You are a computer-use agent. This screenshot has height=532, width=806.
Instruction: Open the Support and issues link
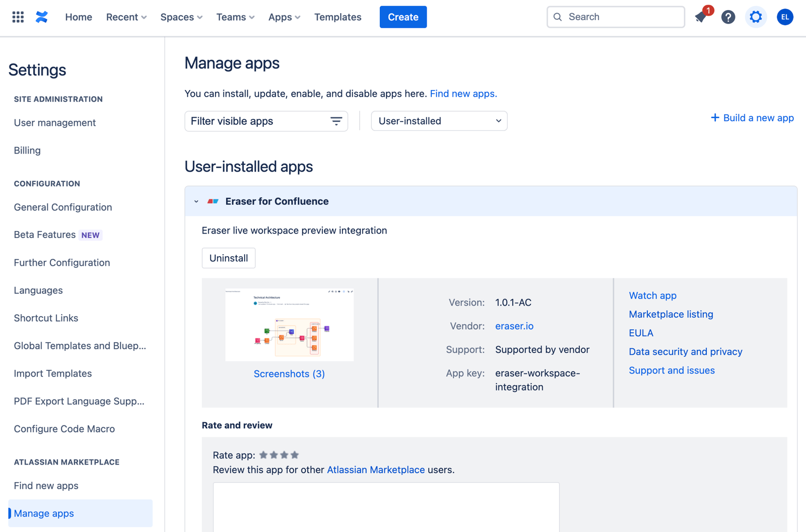pos(671,370)
